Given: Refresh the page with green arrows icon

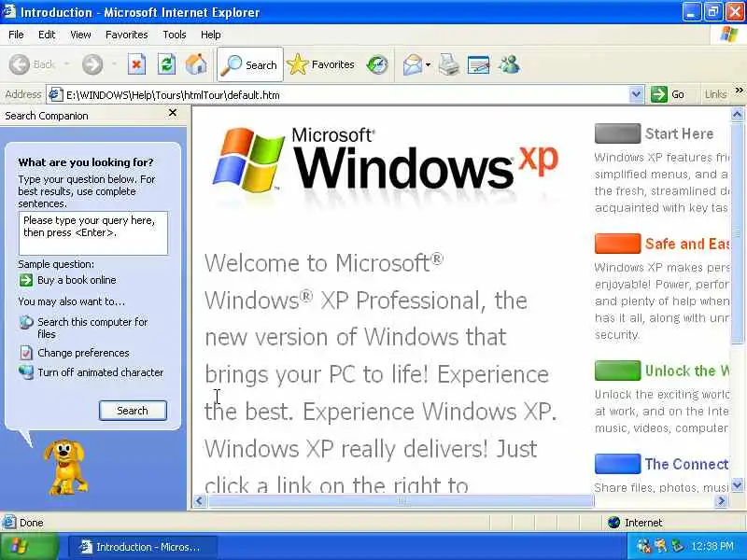Looking at the screenshot, I should click(166, 64).
